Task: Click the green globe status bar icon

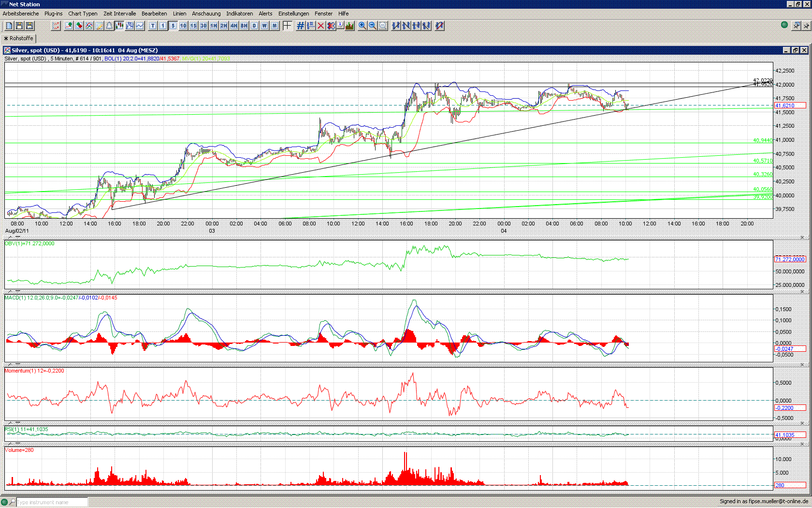Action: [4, 502]
